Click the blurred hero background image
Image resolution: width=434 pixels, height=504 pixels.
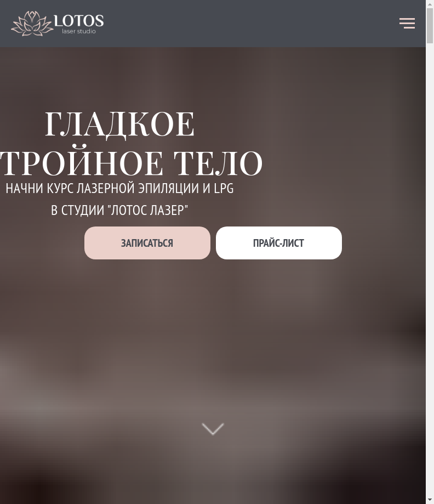tap(213, 337)
